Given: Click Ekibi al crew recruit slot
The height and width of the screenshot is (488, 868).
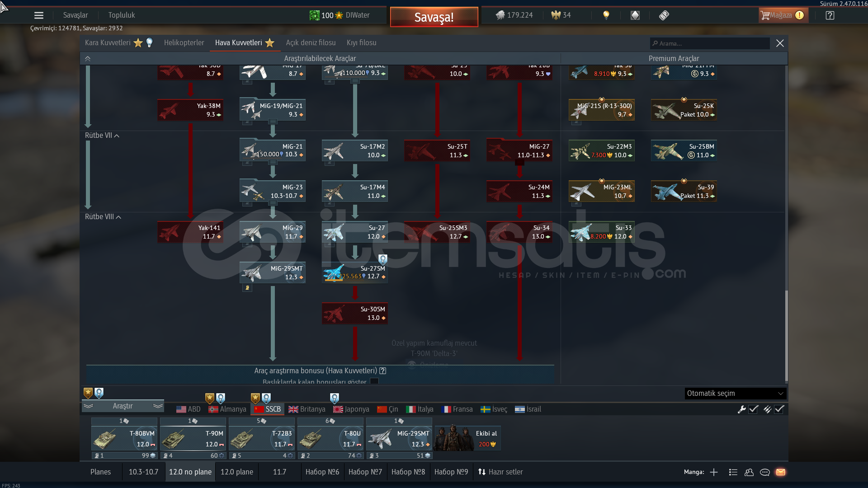Looking at the screenshot, I should coord(467,438).
